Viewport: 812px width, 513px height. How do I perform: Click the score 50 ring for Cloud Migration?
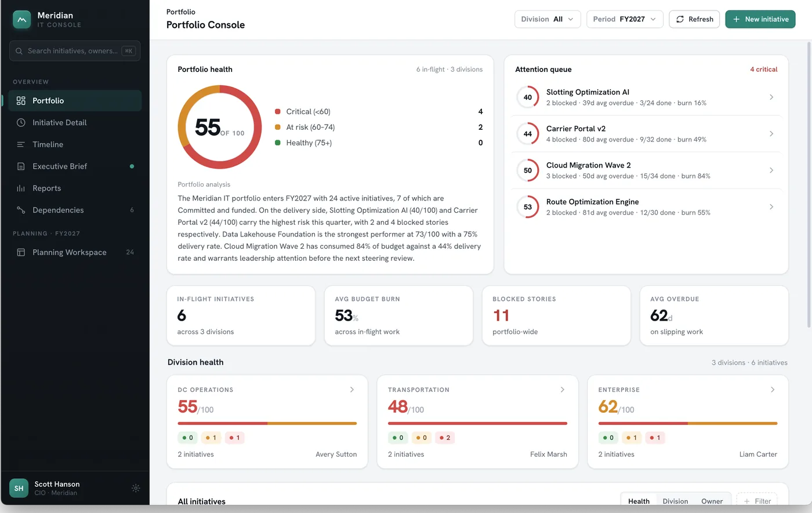528,170
